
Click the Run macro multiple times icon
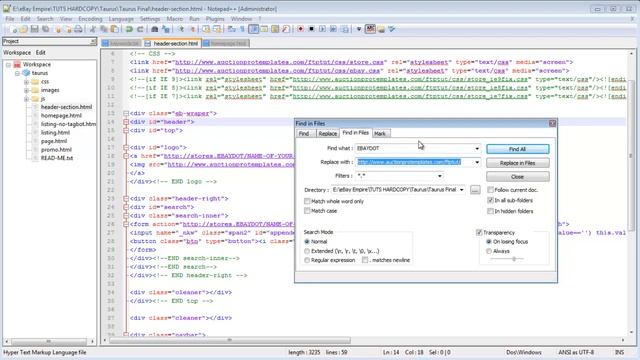pyautogui.click(x=333, y=29)
